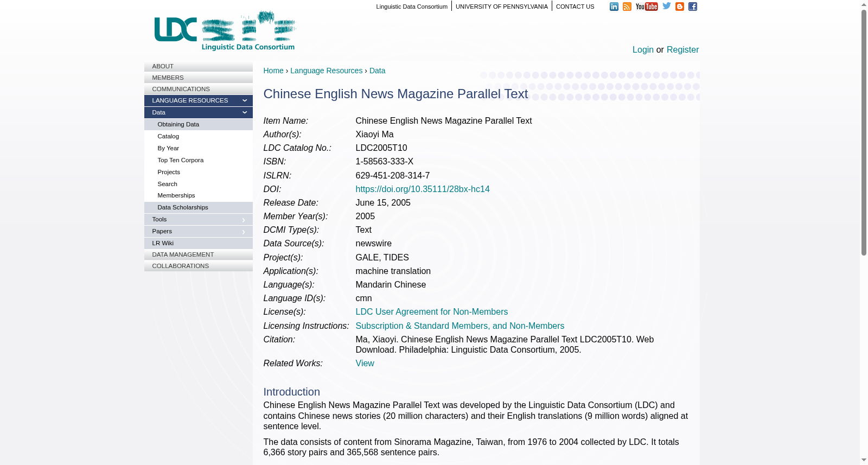This screenshot has height=465, width=868.
Task: Click the vertical scrollbar thumb
Action: tap(864, 132)
